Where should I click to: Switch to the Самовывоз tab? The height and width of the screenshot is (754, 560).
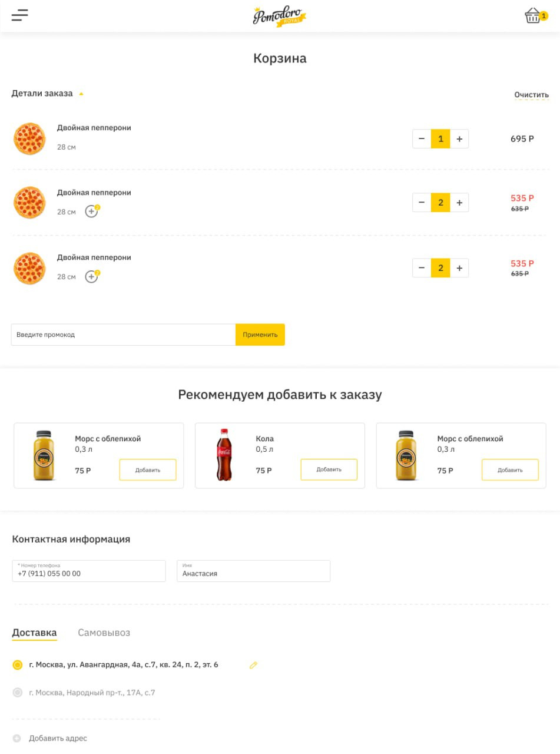pyautogui.click(x=104, y=633)
